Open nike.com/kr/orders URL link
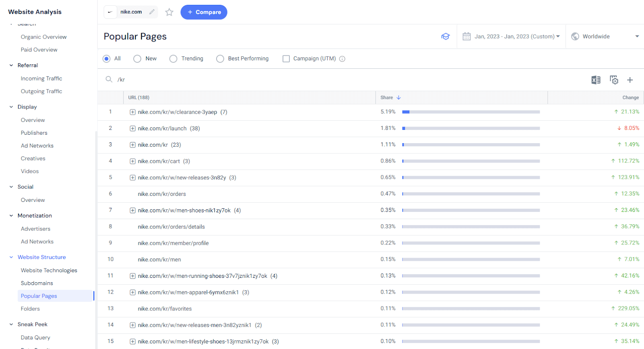The image size is (644, 349). (162, 194)
